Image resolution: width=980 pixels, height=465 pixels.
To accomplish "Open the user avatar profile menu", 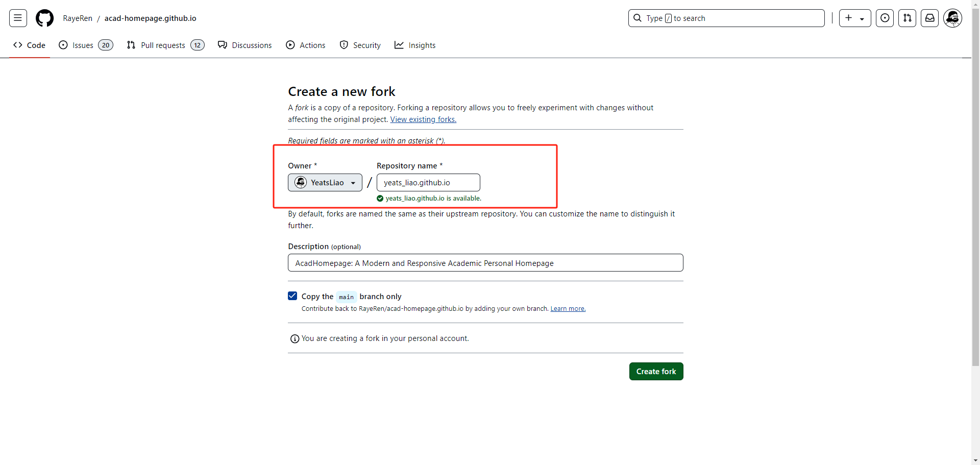I will click(x=952, y=18).
